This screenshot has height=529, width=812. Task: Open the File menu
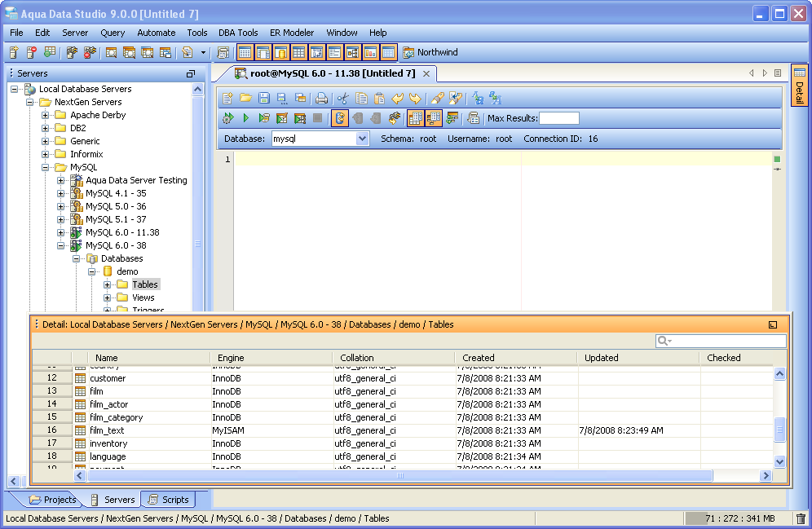[x=16, y=33]
